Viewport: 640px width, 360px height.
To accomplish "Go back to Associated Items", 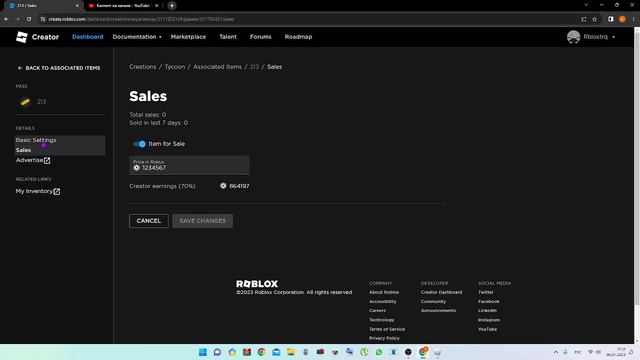I will click(x=59, y=68).
